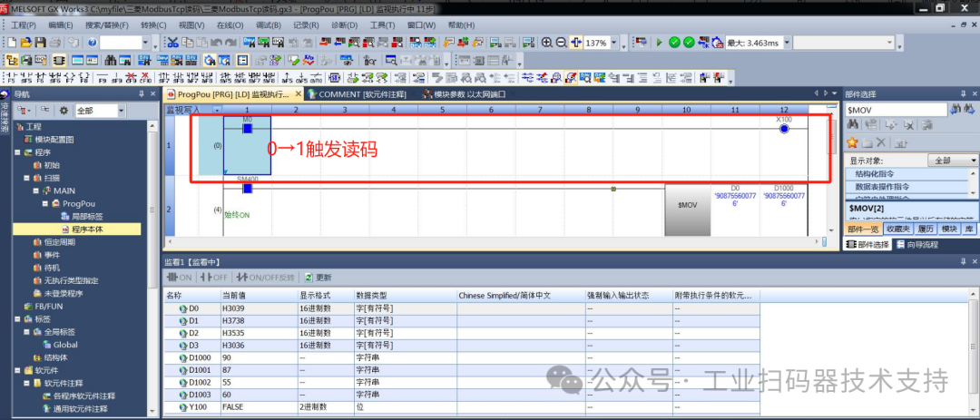Insert a normally open contact with F5
Screen dimensions: 980x420
point(11,79)
